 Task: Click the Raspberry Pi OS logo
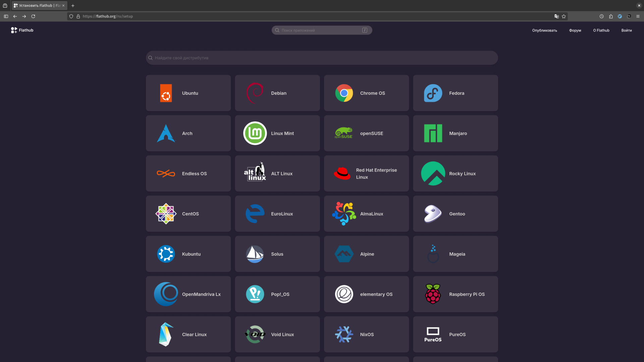pos(433,294)
